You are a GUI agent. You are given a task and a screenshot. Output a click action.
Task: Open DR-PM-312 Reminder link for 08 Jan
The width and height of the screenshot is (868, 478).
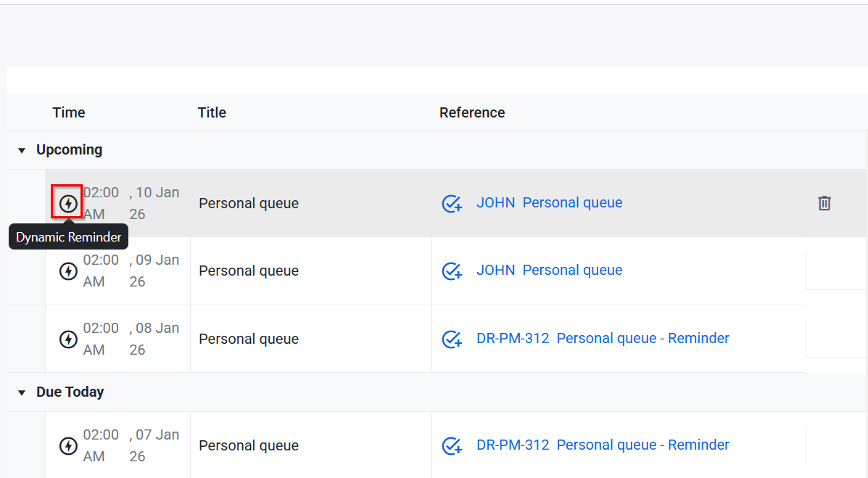603,339
